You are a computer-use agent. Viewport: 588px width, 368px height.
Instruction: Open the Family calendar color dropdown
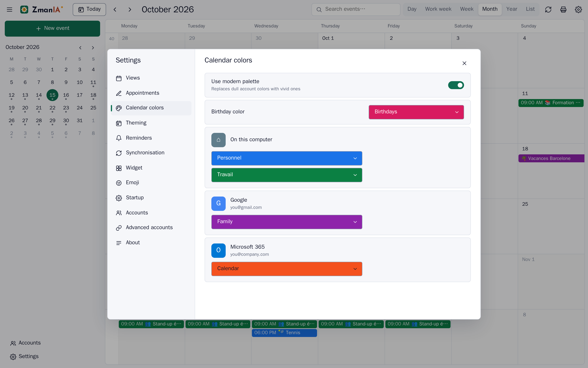click(287, 222)
